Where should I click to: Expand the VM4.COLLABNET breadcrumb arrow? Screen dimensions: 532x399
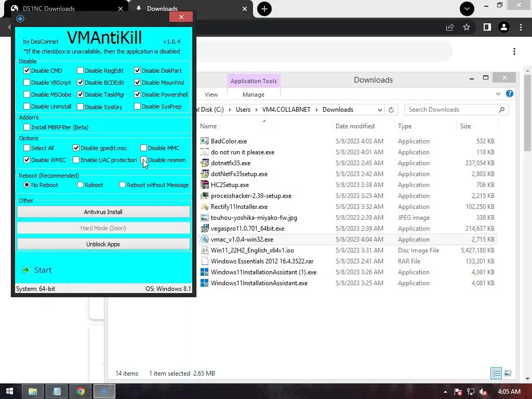(x=316, y=110)
